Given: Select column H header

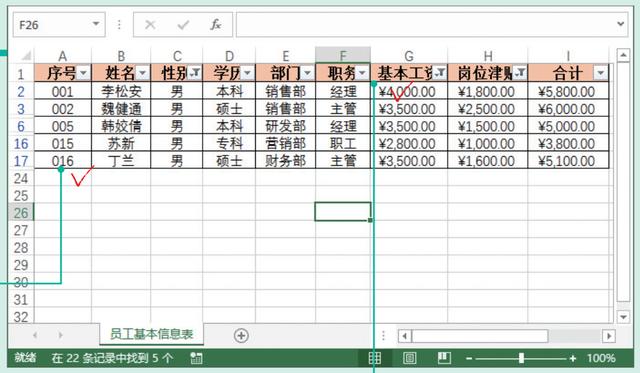Looking at the screenshot, I should click(x=488, y=56).
